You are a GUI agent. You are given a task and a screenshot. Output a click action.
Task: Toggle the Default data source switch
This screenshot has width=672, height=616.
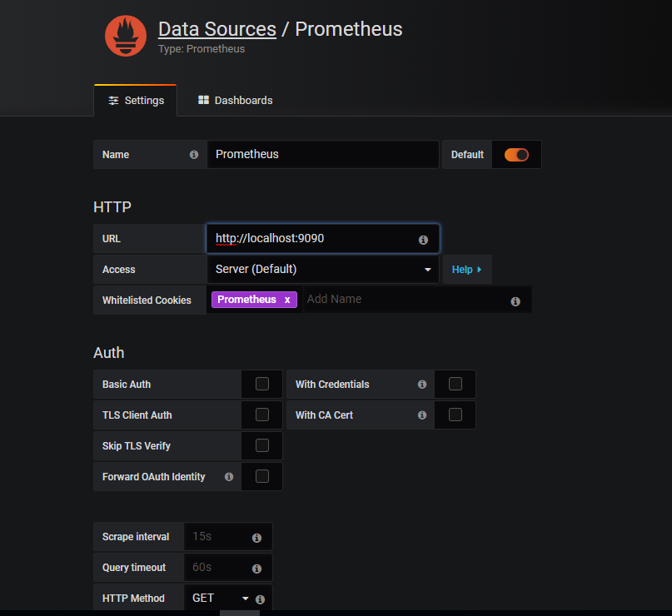tap(516, 155)
